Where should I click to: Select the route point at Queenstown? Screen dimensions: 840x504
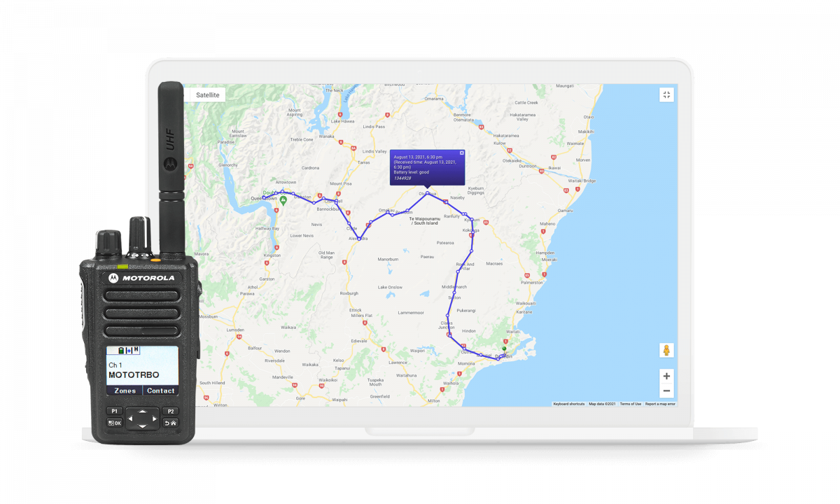tap(264, 198)
